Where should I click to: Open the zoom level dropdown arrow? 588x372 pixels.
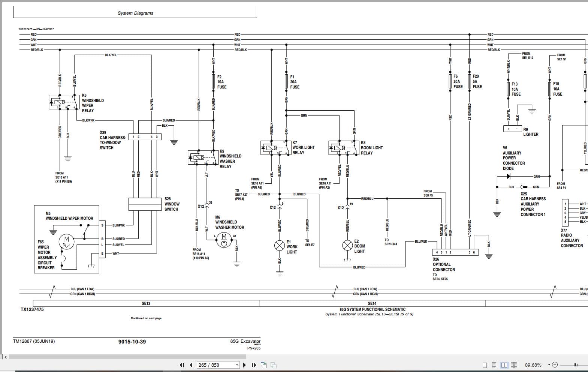pos(549,364)
